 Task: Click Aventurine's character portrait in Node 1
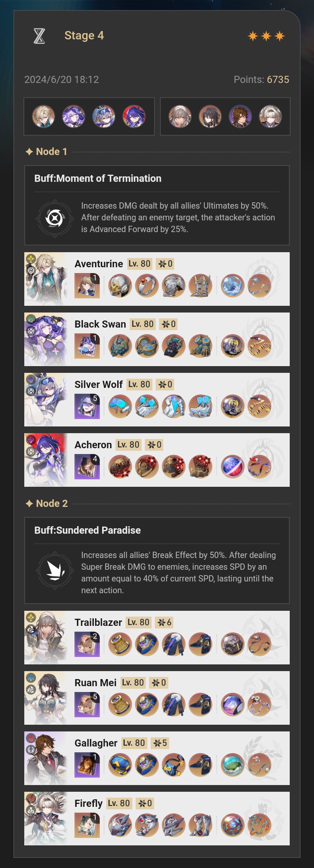(x=46, y=279)
